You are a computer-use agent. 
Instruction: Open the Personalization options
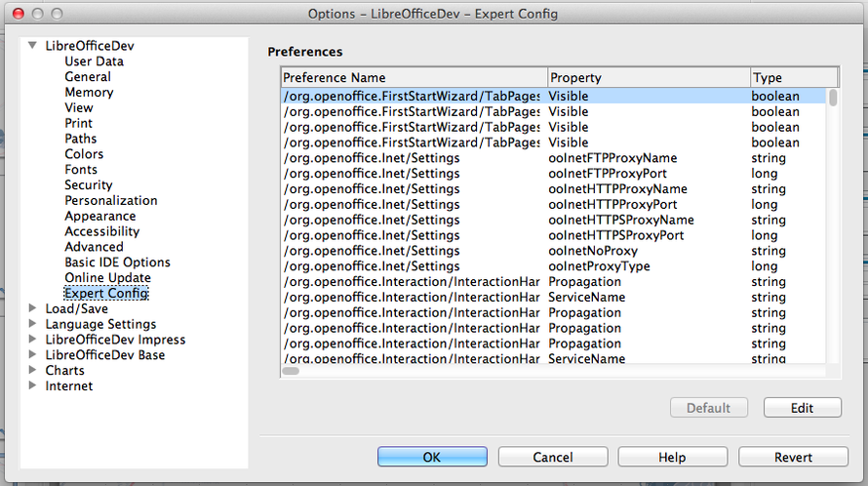pyautogui.click(x=110, y=201)
